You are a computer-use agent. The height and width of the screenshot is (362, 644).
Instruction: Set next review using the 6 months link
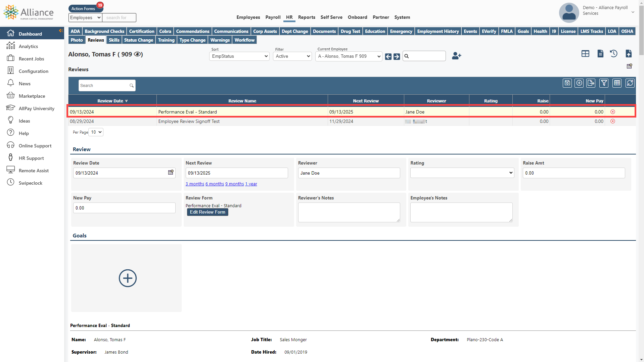pyautogui.click(x=215, y=184)
